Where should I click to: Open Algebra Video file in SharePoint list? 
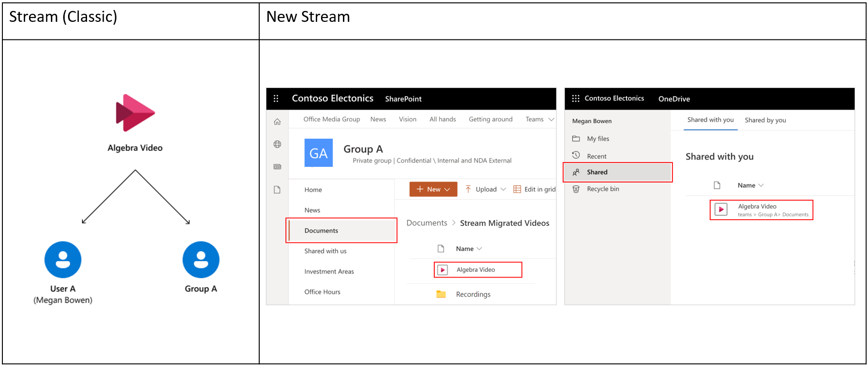click(x=476, y=270)
